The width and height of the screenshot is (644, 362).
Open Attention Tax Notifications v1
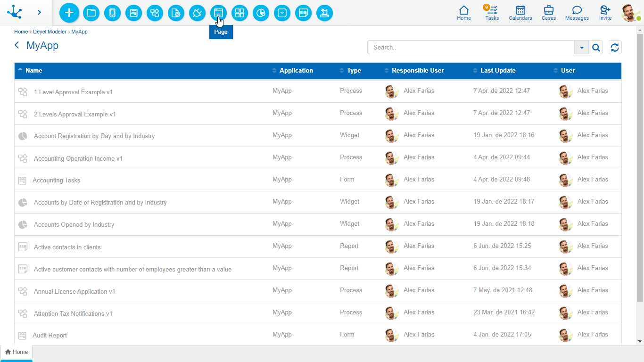pyautogui.click(x=73, y=313)
